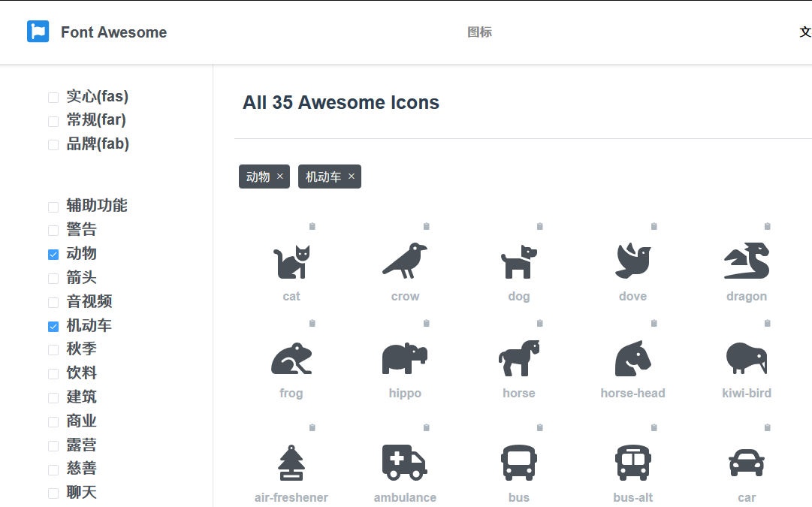This screenshot has height=507, width=812.
Task: Choose the hippo icon
Action: pos(405,358)
